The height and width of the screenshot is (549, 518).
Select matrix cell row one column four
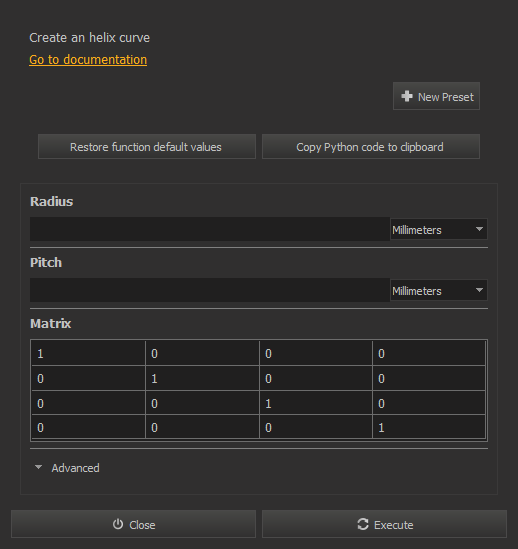click(x=429, y=353)
